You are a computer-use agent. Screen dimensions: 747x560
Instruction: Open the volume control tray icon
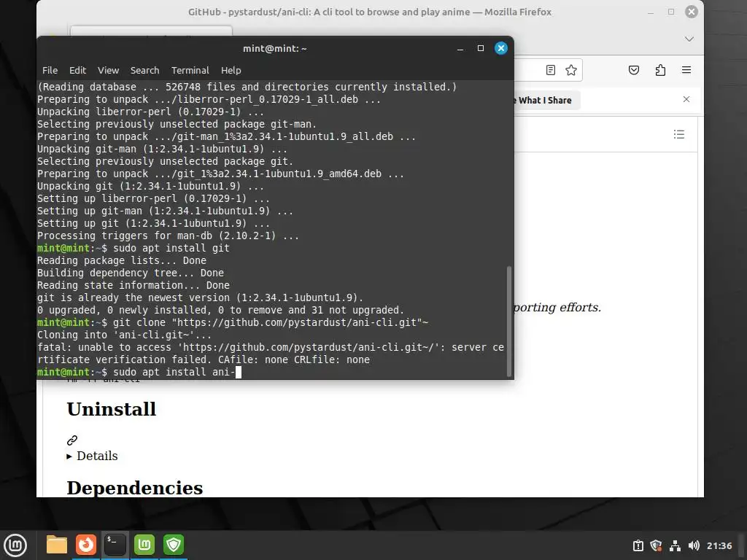[x=694, y=545]
